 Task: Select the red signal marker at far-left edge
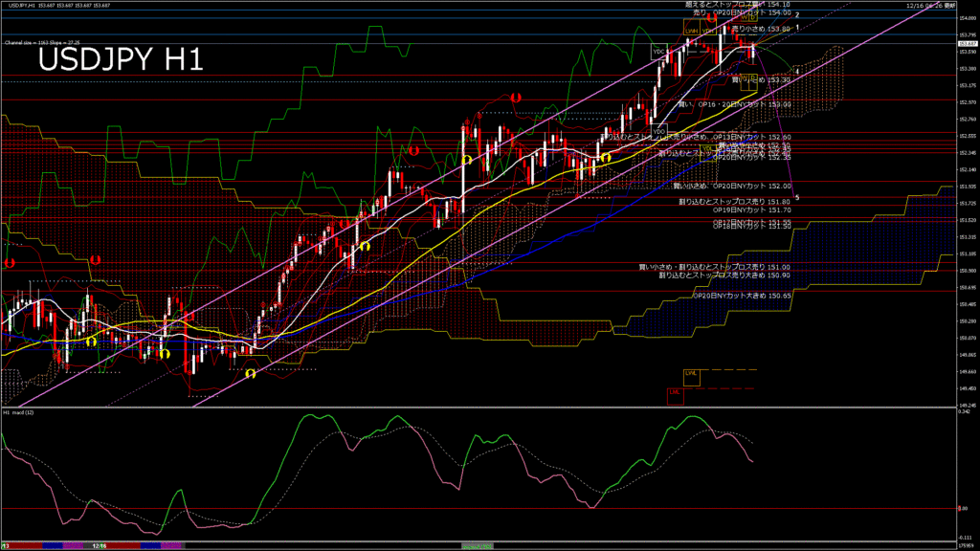(x=10, y=262)
